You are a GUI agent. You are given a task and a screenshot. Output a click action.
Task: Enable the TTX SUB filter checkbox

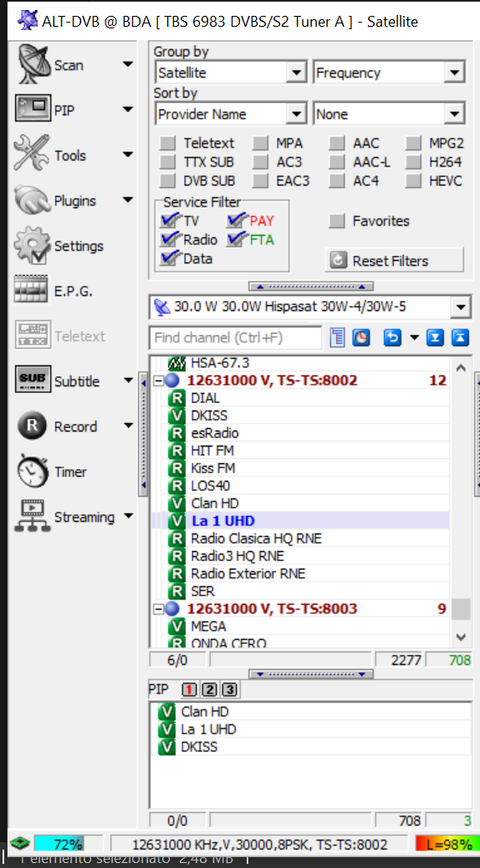pyautogui.click(x=167, y=162)
